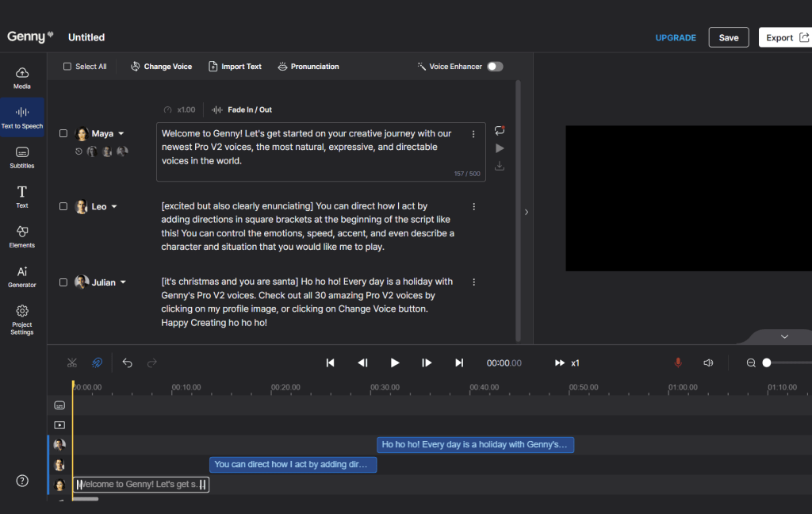The width and height of the screenshot is (812, 514).
Task: Switch to the Elements sidebar tab
Action: click(x=22, y=236)
